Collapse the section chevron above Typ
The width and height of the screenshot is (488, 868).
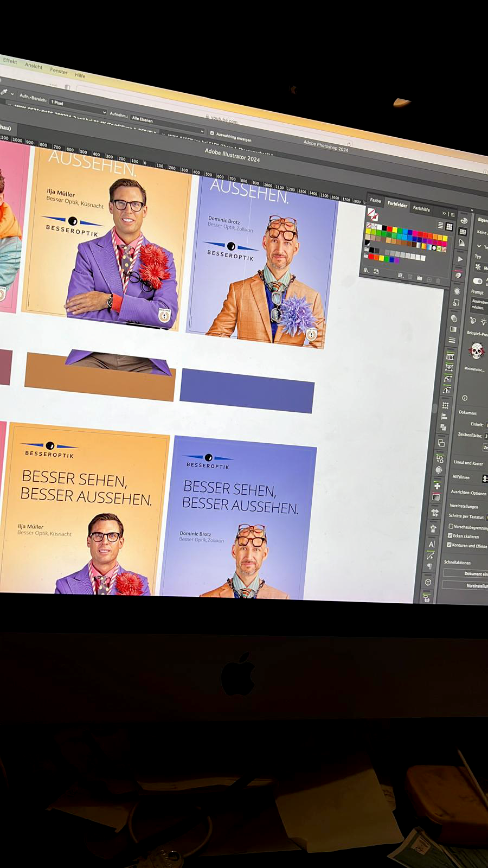[x=479, y=246]
